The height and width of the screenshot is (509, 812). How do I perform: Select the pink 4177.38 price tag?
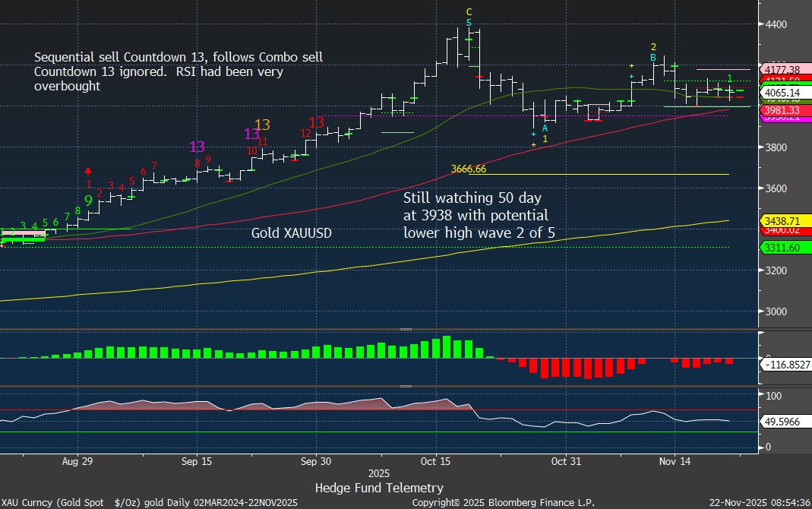point(781,70)
